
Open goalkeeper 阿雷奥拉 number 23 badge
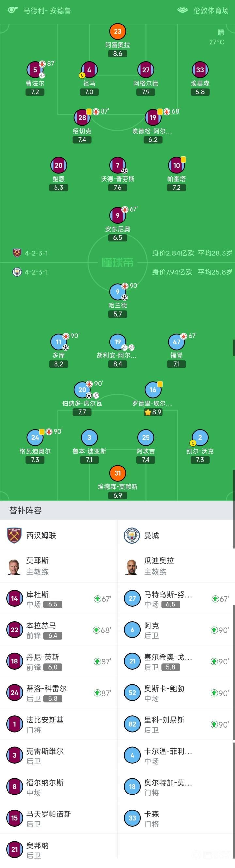[117, 32]
